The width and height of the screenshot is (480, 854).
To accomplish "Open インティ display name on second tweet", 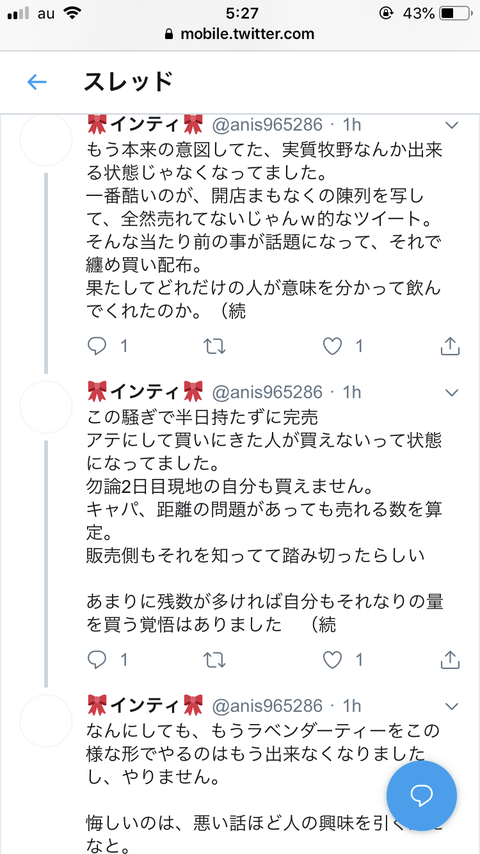I will (145, 391).
